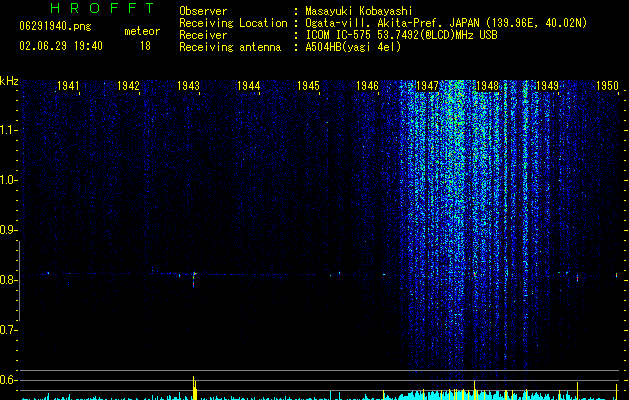Select the filename 06291940.png
Screen dimensions: 629x400
click(x=55, y=27)
